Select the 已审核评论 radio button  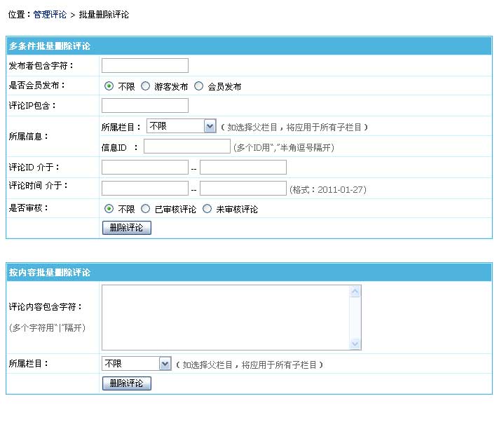(145, 209)
